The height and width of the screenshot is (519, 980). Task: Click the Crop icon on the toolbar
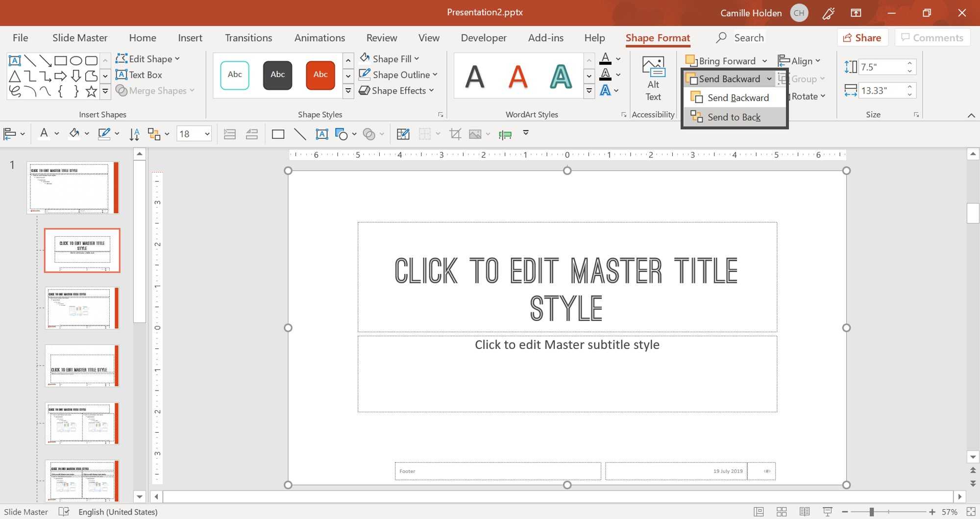[456, 133]
